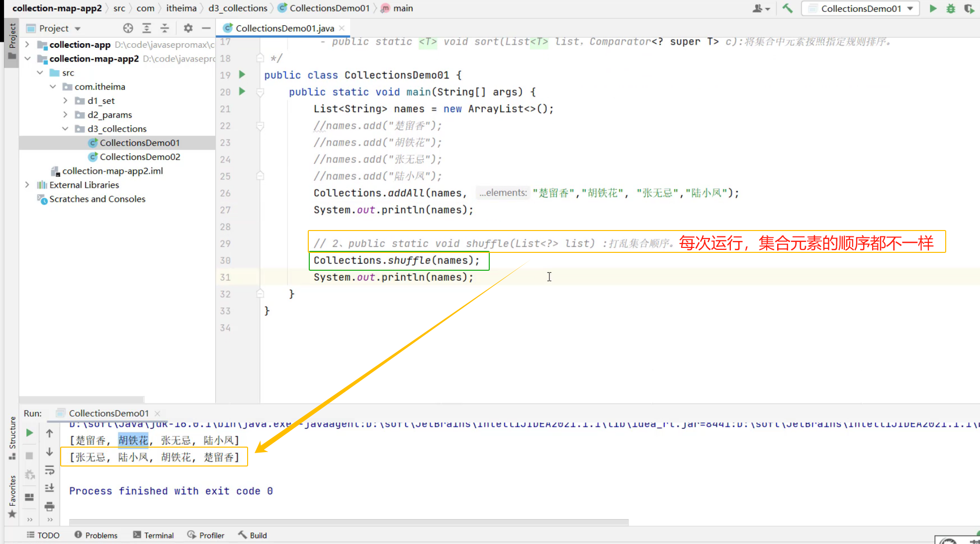Toggle fold marker at line 20
980x544 pixels.
tap(260, 92)
